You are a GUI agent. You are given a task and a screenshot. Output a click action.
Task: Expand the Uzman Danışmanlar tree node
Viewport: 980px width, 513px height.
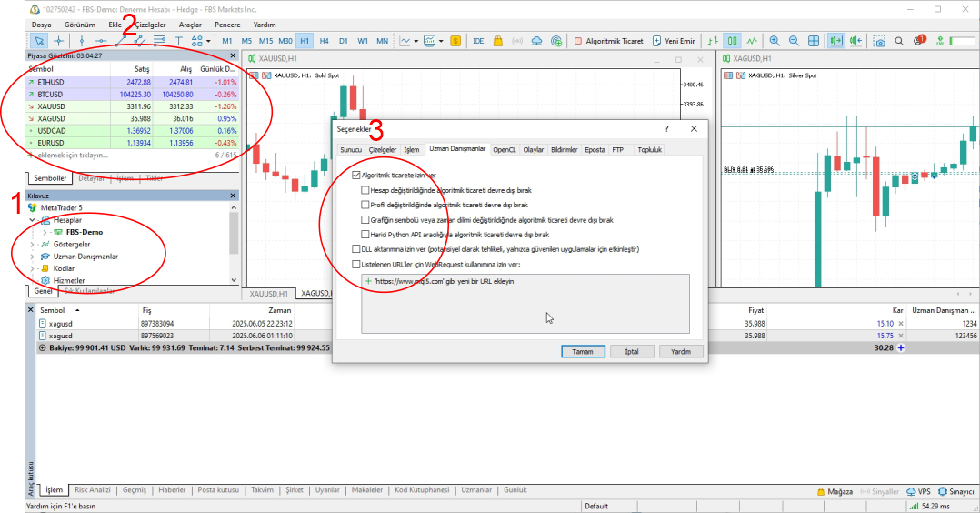coord(33,256)
